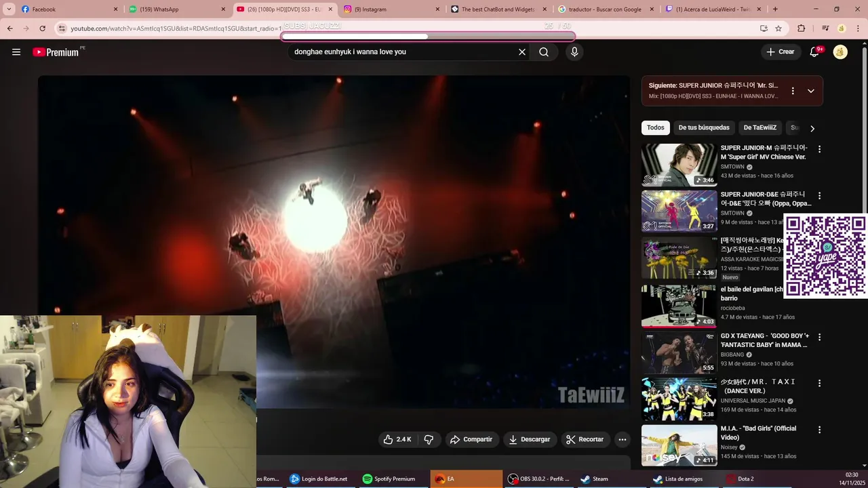
Task: Bookmark this page with the star
Action: coord(778,28)
